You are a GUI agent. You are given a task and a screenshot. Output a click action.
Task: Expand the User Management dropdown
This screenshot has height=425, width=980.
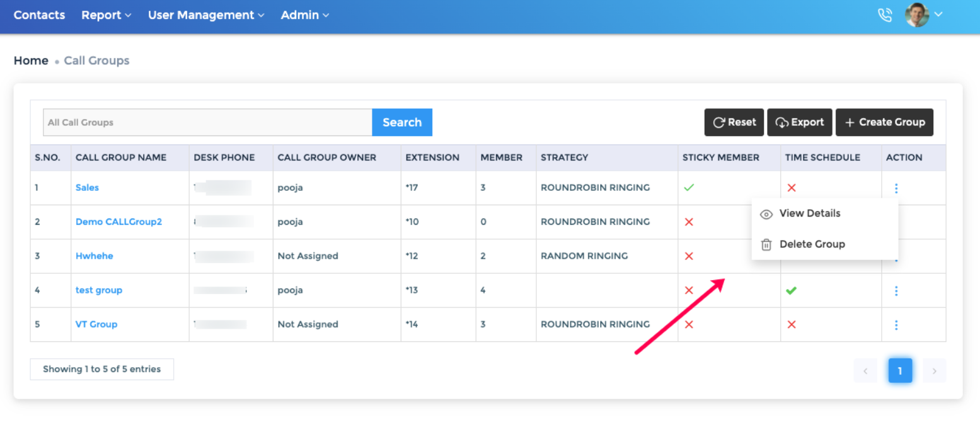point(200,15)
